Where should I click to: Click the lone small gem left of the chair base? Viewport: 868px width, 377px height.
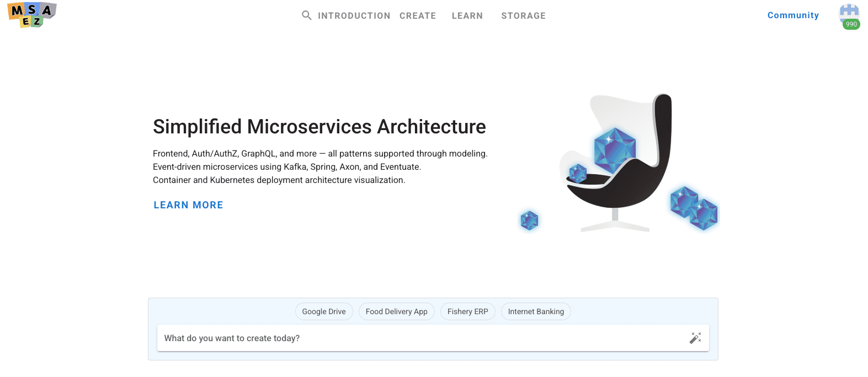529,220
